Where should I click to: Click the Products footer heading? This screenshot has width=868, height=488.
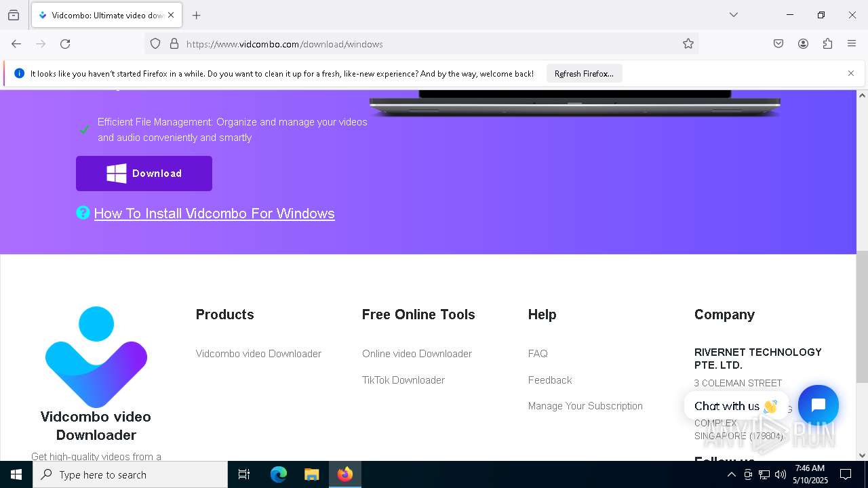[225, 314]
